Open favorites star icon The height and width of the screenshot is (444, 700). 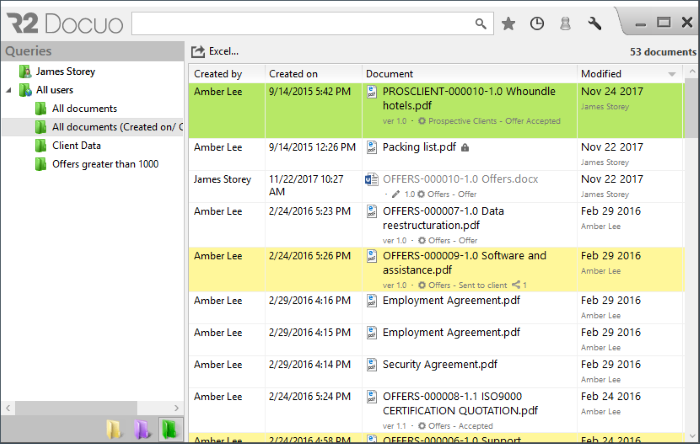click(508, 24)
